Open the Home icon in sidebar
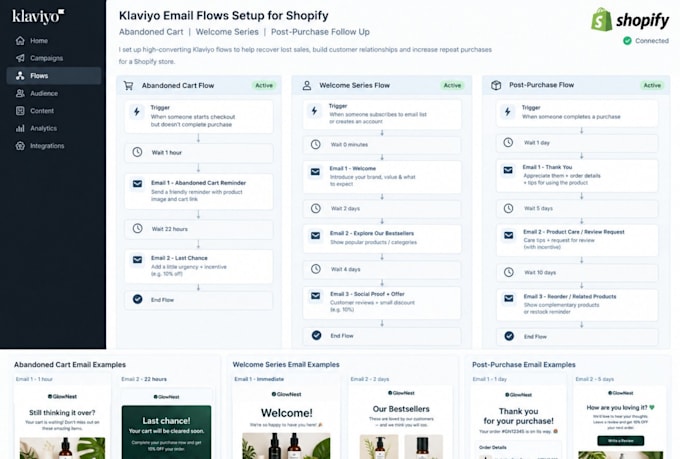 pyautogui.click(x=20, y=41)
